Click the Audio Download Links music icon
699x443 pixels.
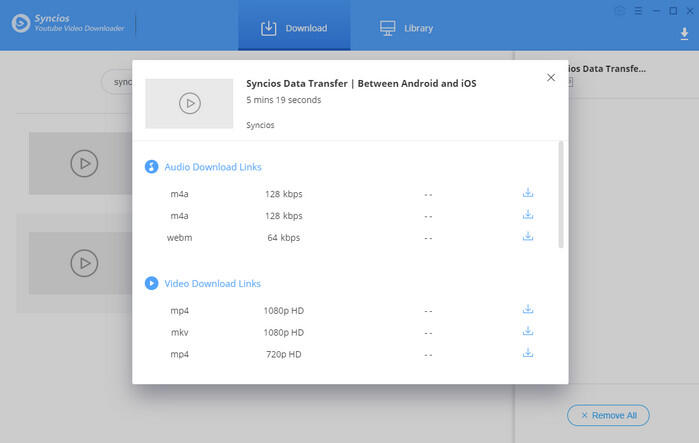tap(152, 167)
